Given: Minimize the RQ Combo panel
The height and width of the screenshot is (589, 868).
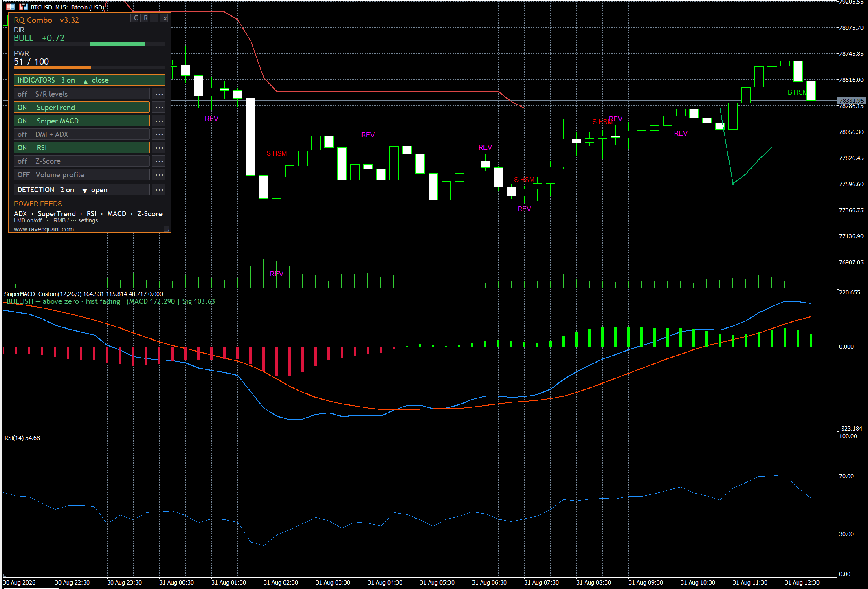Looking at the screenshot, I should point(155,18).
